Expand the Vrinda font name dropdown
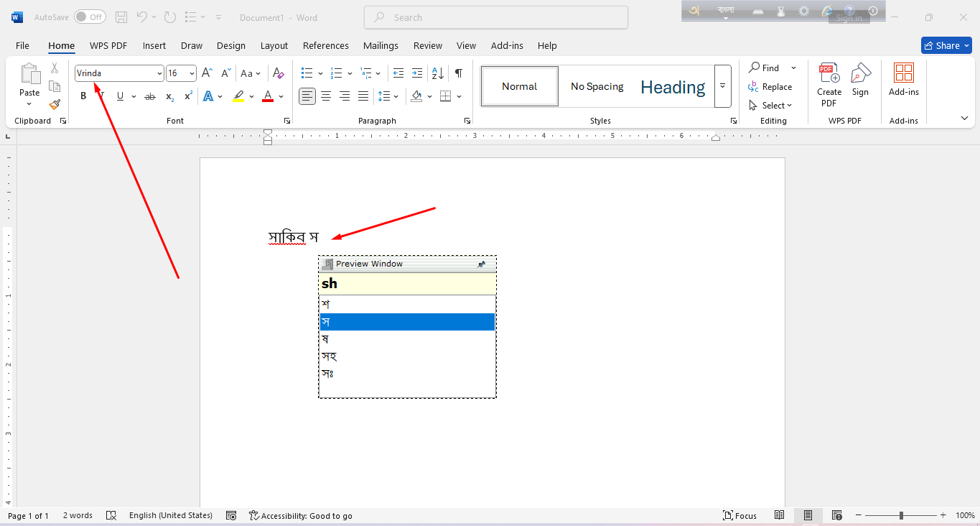980x526 pixels. 159,73
